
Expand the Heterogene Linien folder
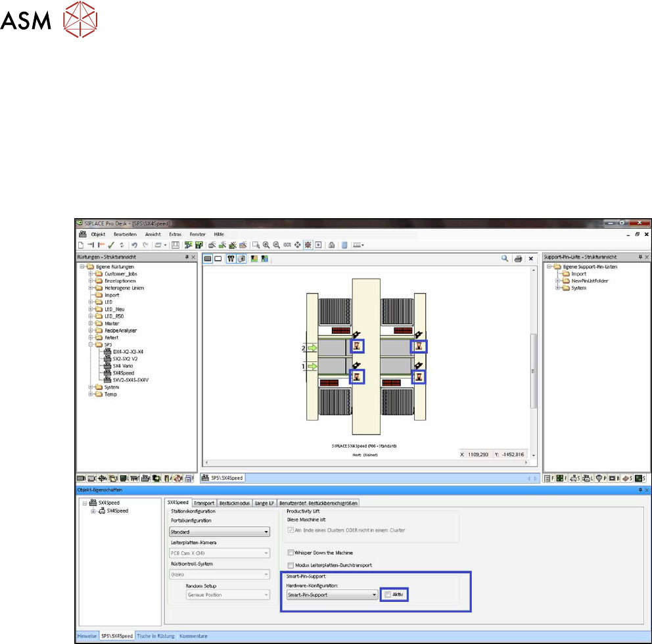[x=91, y=288]
